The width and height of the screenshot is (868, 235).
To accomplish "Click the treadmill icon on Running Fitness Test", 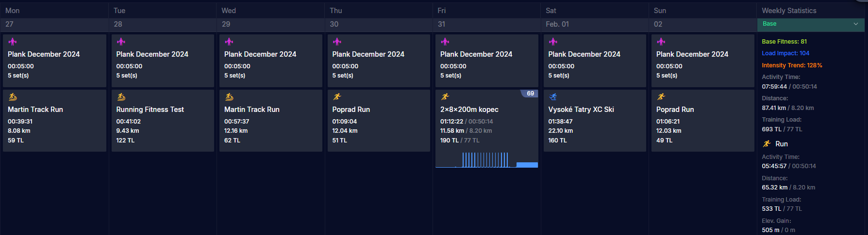I will point(121,97).
